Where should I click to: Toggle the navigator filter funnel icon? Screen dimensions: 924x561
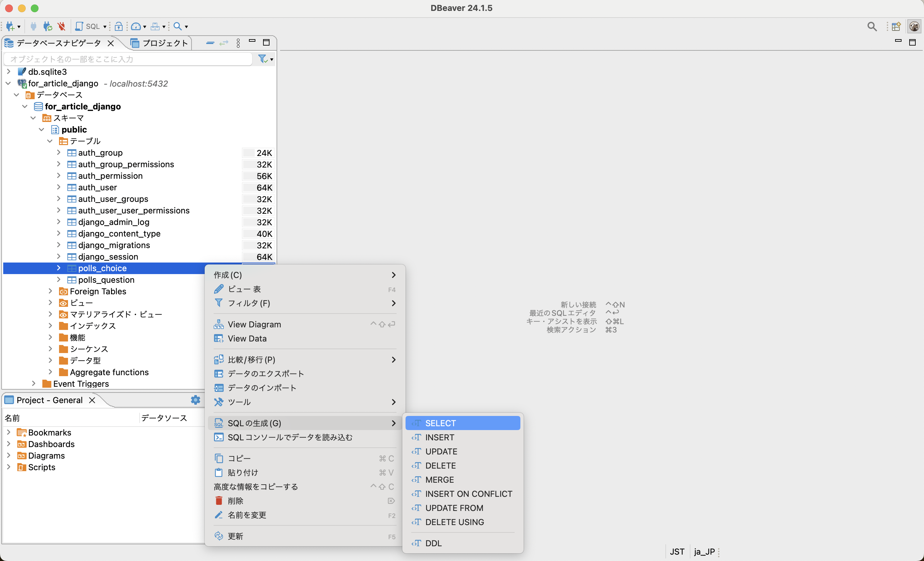coord(262,59)
